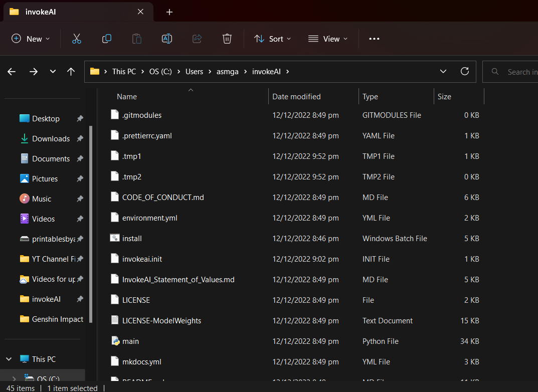The height and width of the screenshot is (392, 538).
Task: Open Genshin Impact folder in sidebar
Action: pos(52,319)
